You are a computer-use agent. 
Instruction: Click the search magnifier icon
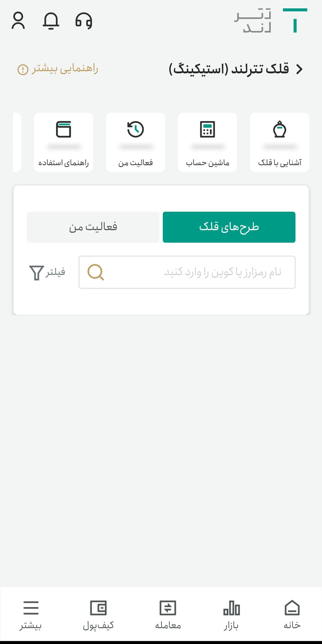pos(95,272)
